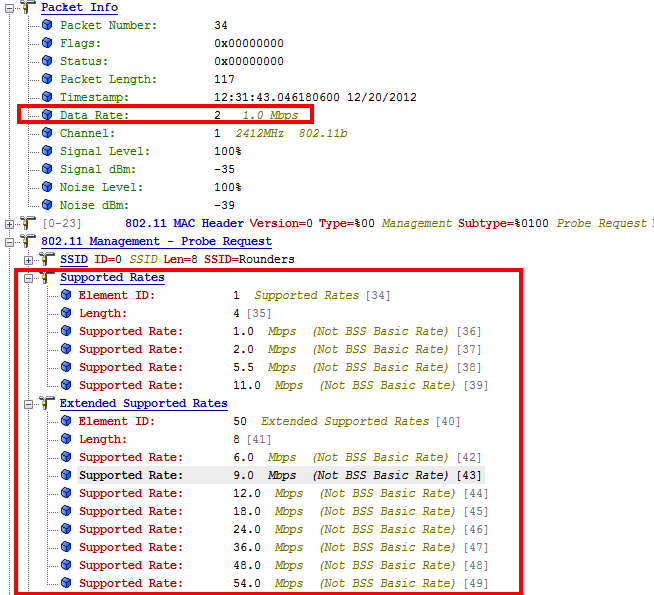Select the Packet Number value 34
Viewport: 654px width, 595px height.
click(x=221, y=25)
